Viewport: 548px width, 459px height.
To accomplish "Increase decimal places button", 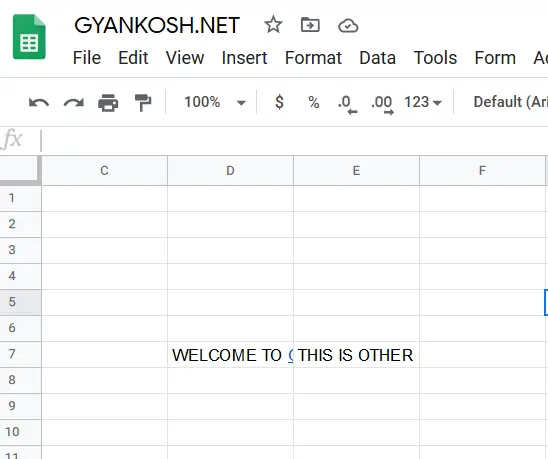I will click(382, 104).
